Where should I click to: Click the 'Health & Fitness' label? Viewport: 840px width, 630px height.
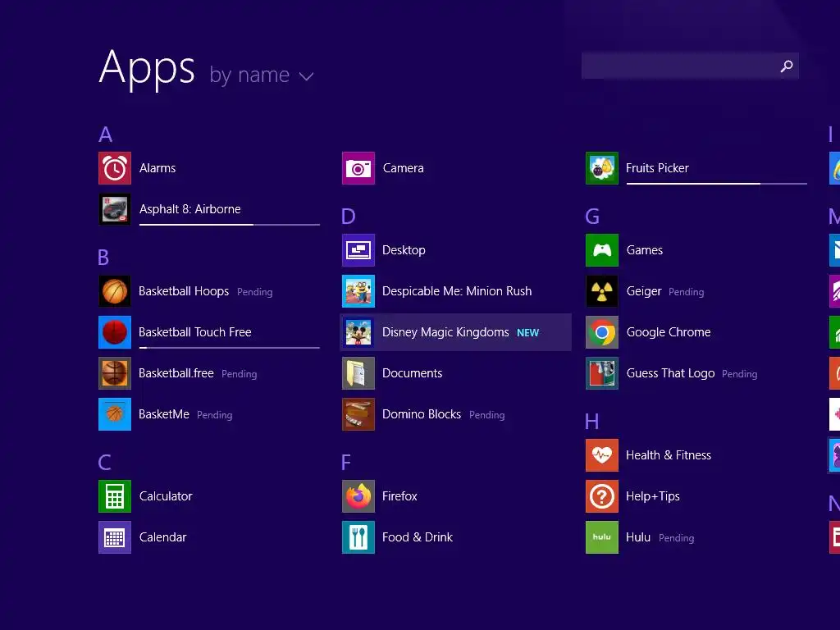669,455
